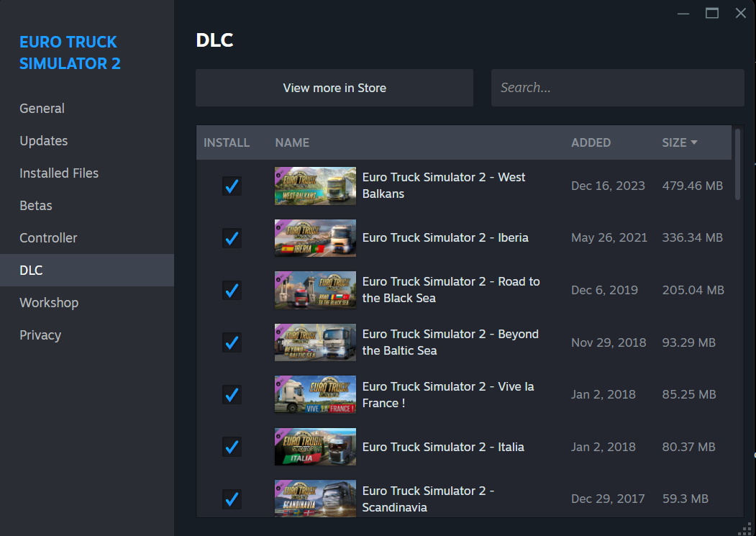Click the DLC list vertical scrollbar thumb
Screen dimensions: 756x536
(737, 164)
